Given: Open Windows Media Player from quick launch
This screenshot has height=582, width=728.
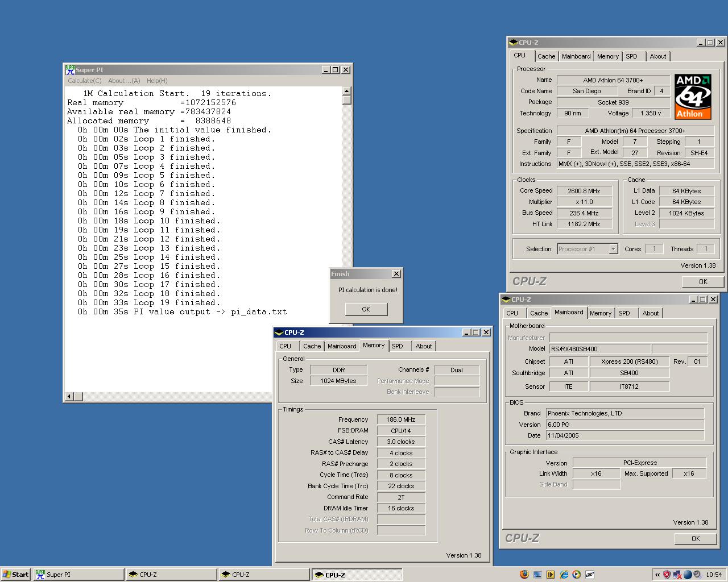Looking at the screenshot, I should click(x=577, y=575).
